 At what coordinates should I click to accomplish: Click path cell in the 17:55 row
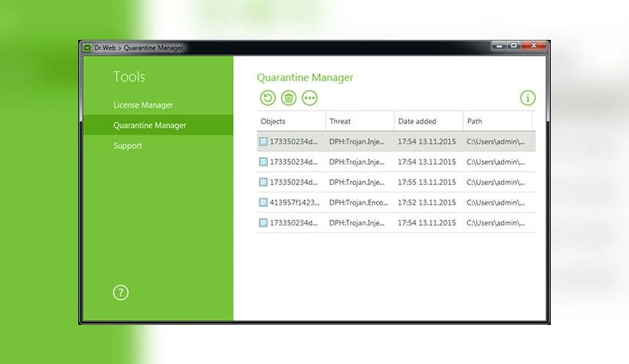point(495,182)
